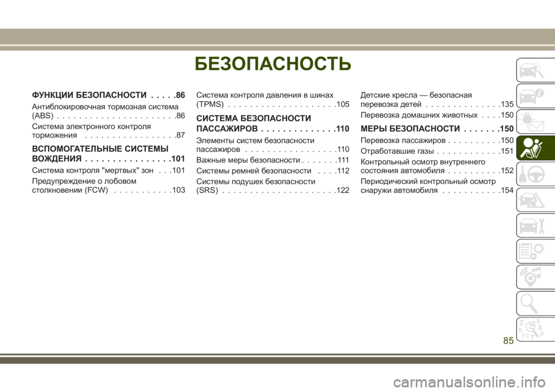Open the magnifying glass search tab icon
The image size is (555, 392).
click(x=535, y=304)
